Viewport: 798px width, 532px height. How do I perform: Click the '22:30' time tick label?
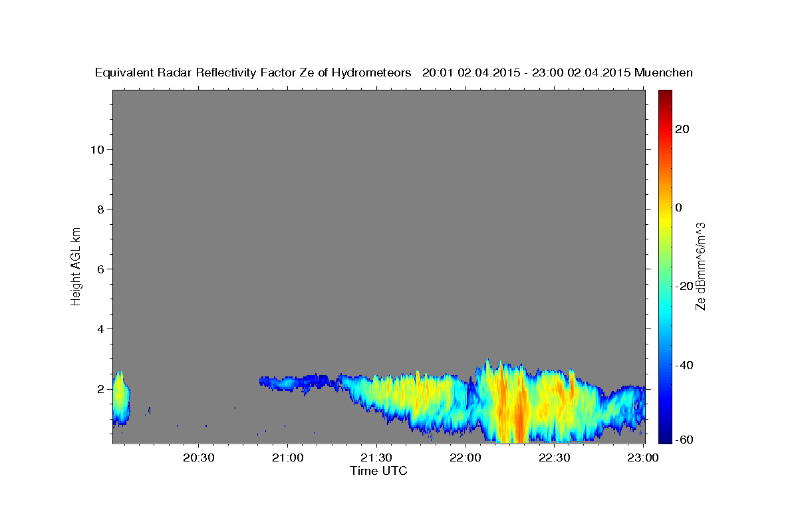point(554,458)
